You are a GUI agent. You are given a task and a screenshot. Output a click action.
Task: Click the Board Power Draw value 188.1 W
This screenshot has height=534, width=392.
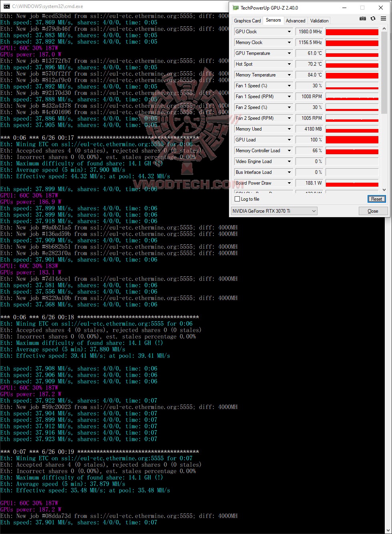point(310,183)
